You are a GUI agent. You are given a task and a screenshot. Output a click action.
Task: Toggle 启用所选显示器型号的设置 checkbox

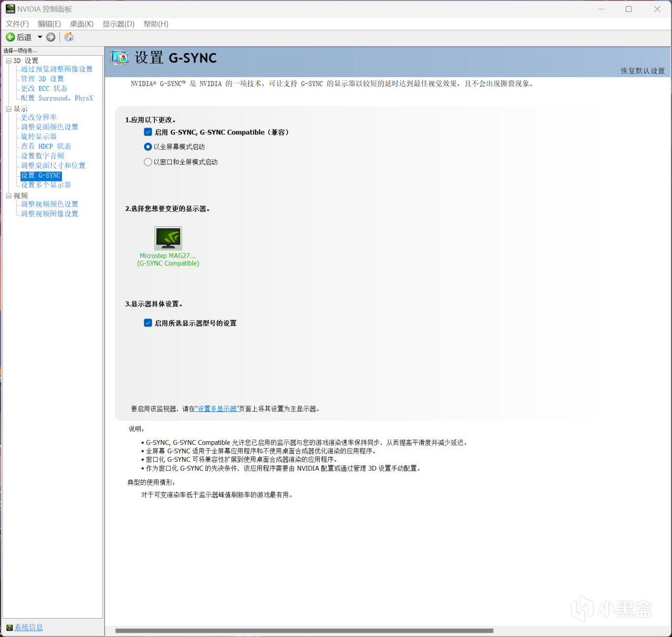pos(148,323)
